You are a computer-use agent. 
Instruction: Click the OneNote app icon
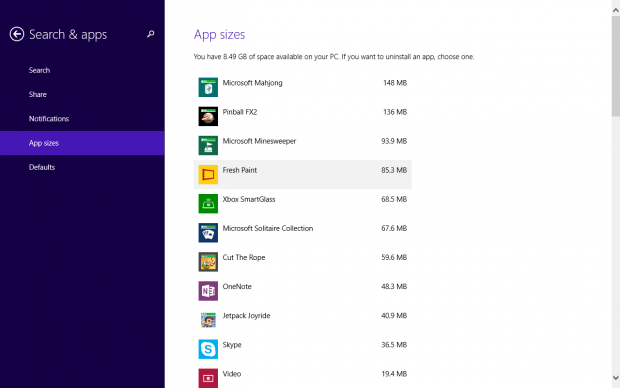coord(208,291)
